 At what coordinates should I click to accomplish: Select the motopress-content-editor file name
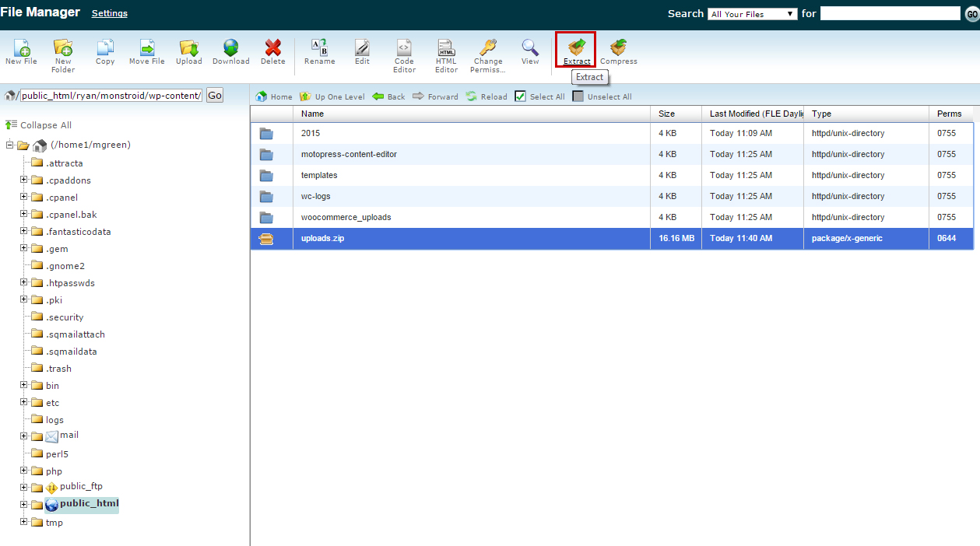pos(349,155)
